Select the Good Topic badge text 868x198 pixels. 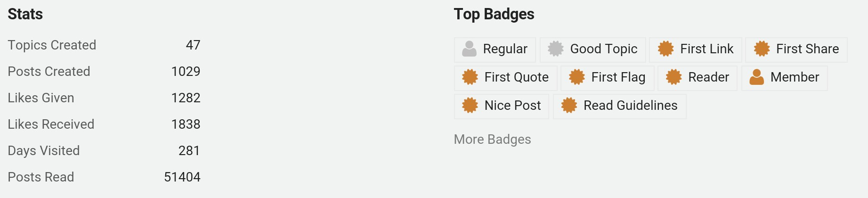(x=603, y=49)
